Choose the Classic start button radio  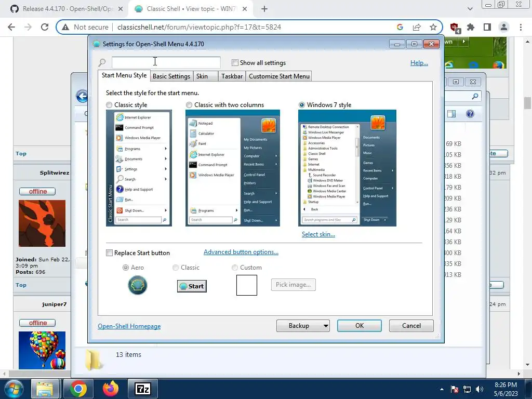click(x=176, y=268)
